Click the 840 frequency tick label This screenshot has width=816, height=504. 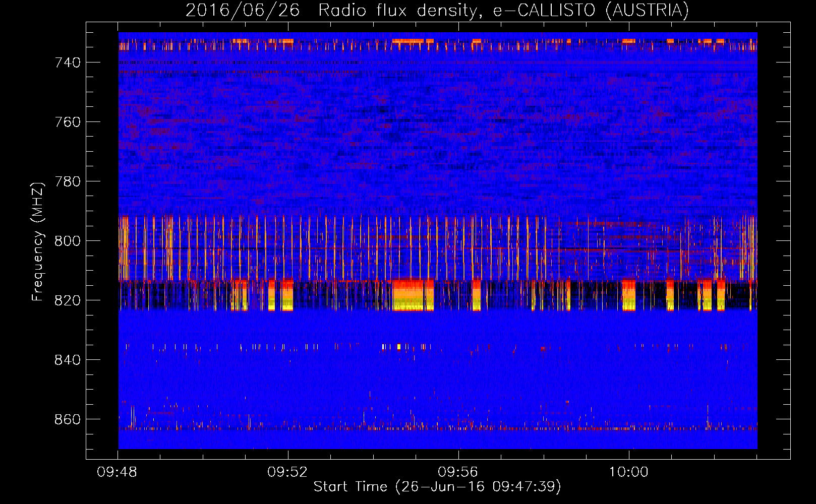[x=68, y=360]
